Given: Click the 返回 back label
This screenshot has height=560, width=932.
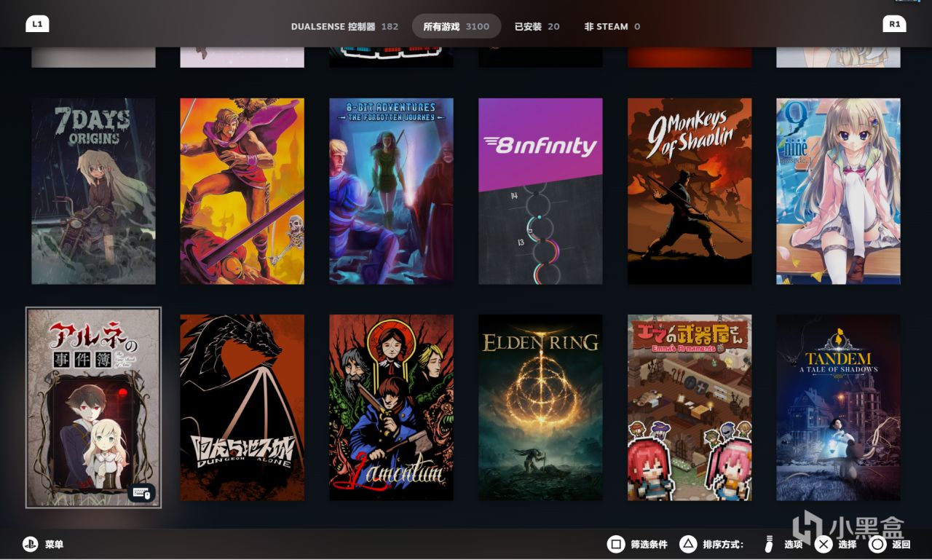Looking at the screenshot, I should click(x=901, y=545).
